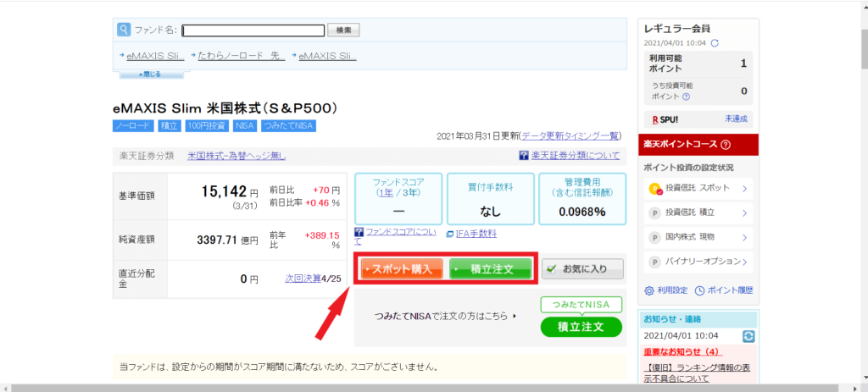
Task: Click P icon for 投資信託 スポット
Action: (655, 189)
